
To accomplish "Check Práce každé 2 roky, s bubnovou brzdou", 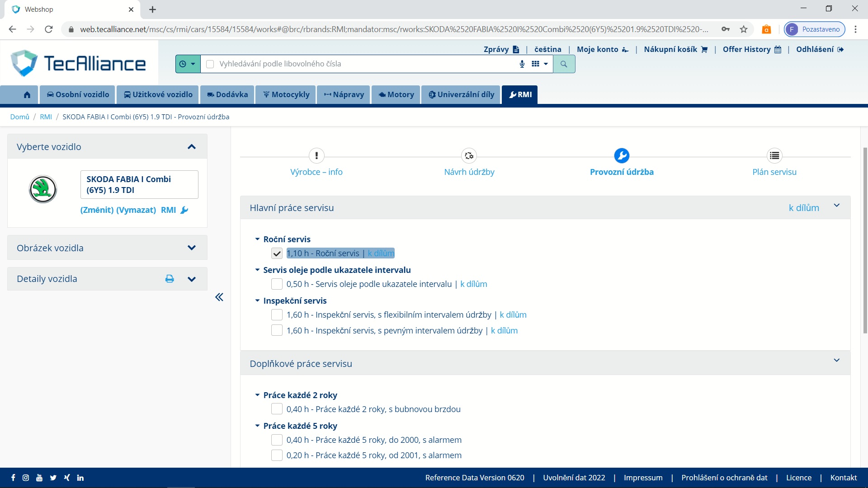I will coord(277,409).
